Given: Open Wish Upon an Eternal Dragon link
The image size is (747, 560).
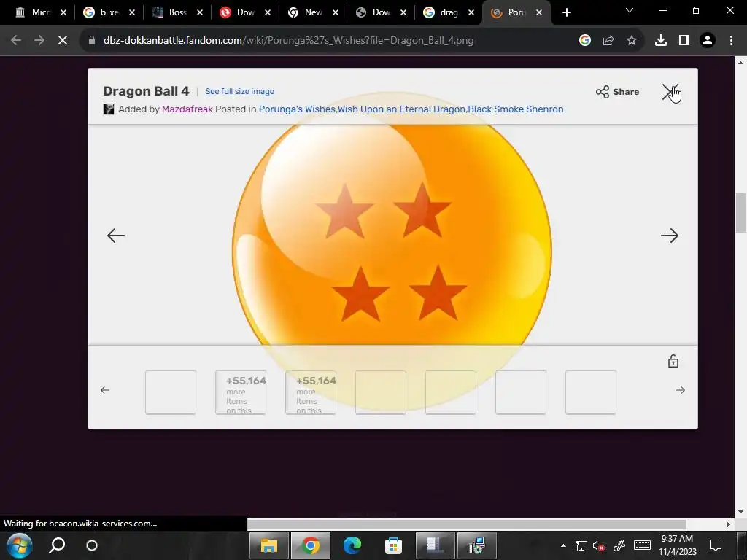Looking at the screenshot, I should click(402, 109).
